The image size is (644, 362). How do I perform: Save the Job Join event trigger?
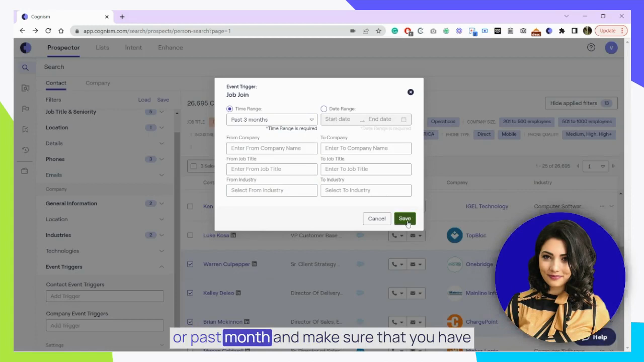[x=405, y=219]
